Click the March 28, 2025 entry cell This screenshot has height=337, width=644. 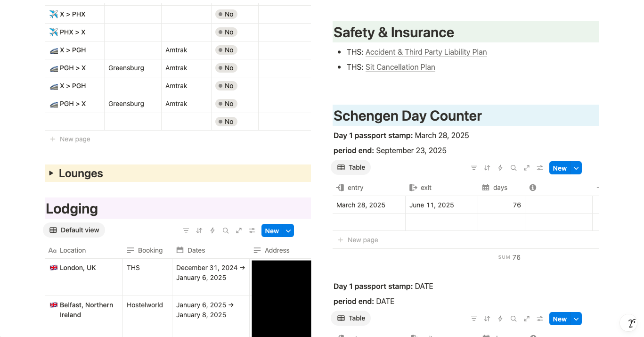click(369, 205)
